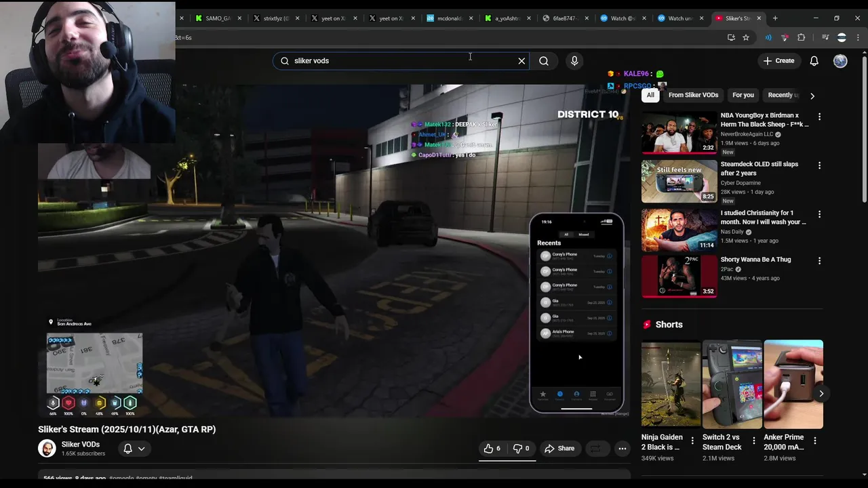The width and height of the screenshot is (868, 488).
Task: Open Sliker VODs channel name link
Action: [x=80, y=445]
